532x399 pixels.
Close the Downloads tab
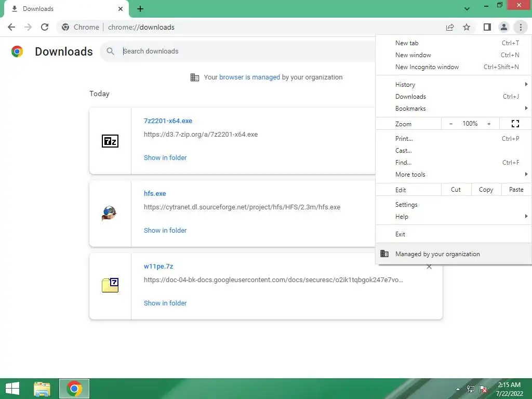pos(121,9)
